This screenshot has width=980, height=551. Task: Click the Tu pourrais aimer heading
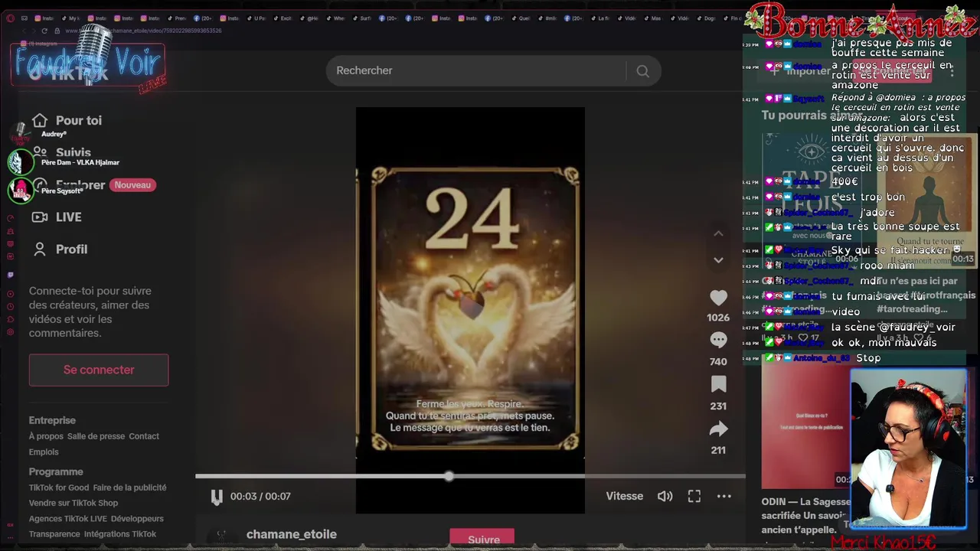point(812,116)
